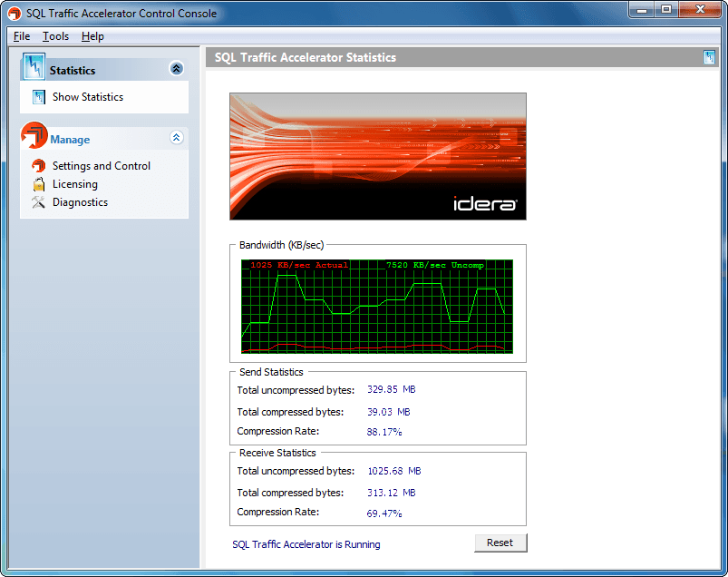Open the Tools menu
Viewport: 728px width, 577px height.
[x=55, y=36]
